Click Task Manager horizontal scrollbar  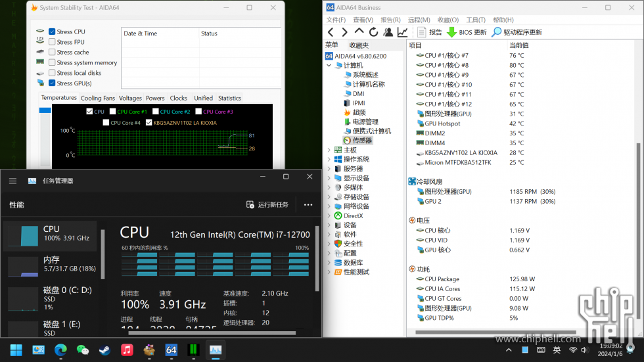(212, 333)
